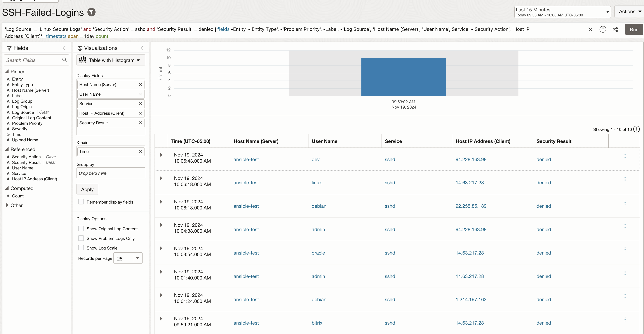Collapse the Fields panel with its chevron
Screen dimensions: 644x334
[x=64, y=47]
